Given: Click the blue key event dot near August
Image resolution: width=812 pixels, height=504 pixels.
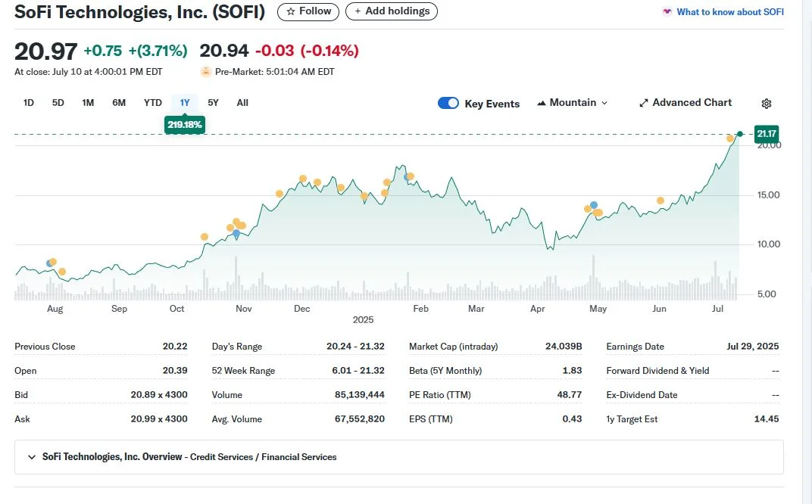Looking at the screenshot, I should coord(50,263).
